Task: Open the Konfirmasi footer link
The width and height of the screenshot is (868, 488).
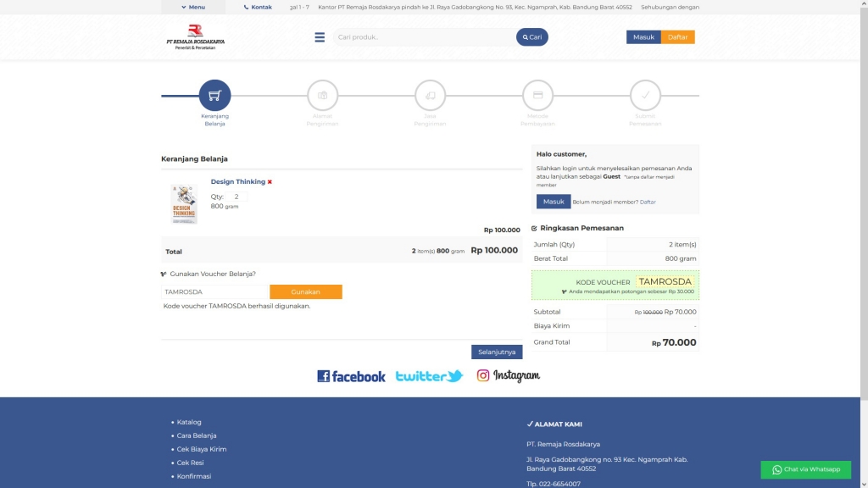Action: [194, 476]
